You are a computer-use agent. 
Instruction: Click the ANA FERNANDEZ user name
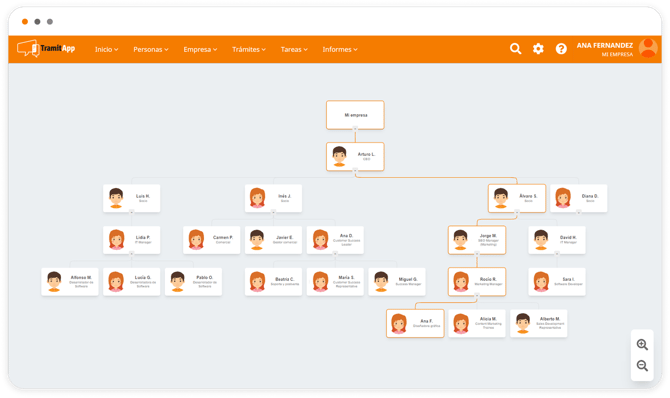[605, 45]
